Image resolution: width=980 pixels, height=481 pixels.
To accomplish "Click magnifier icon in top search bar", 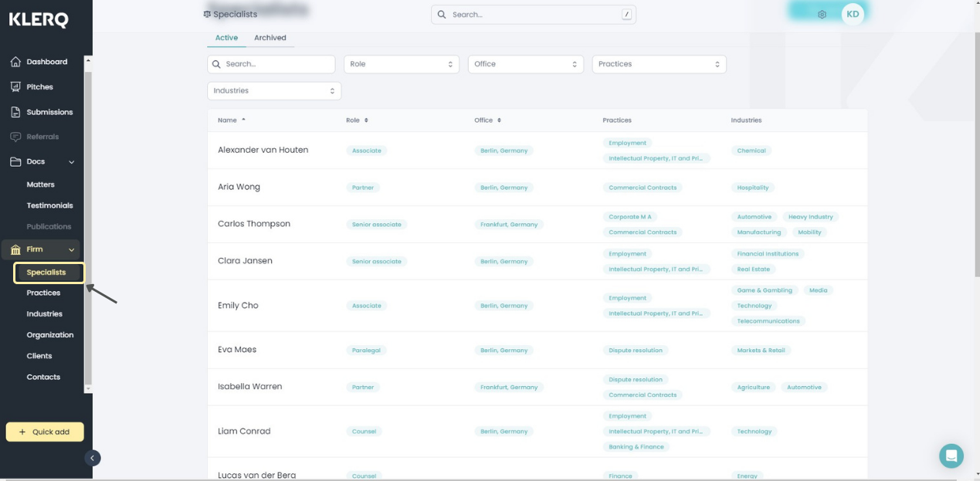I will 442,15.
